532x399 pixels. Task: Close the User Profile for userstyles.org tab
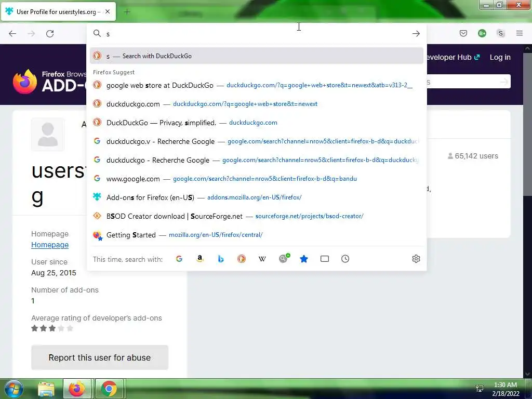pyautogui.click(x=108, y=11)
